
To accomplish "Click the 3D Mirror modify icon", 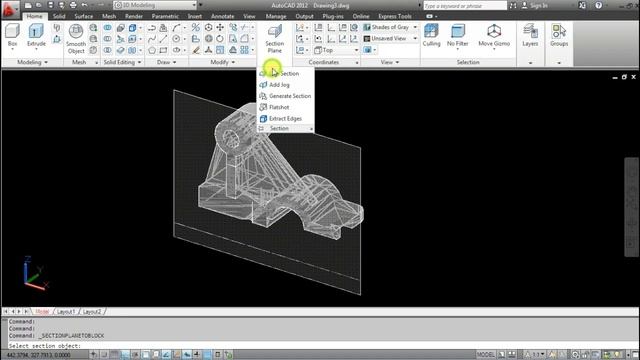I will coord(196,27).
